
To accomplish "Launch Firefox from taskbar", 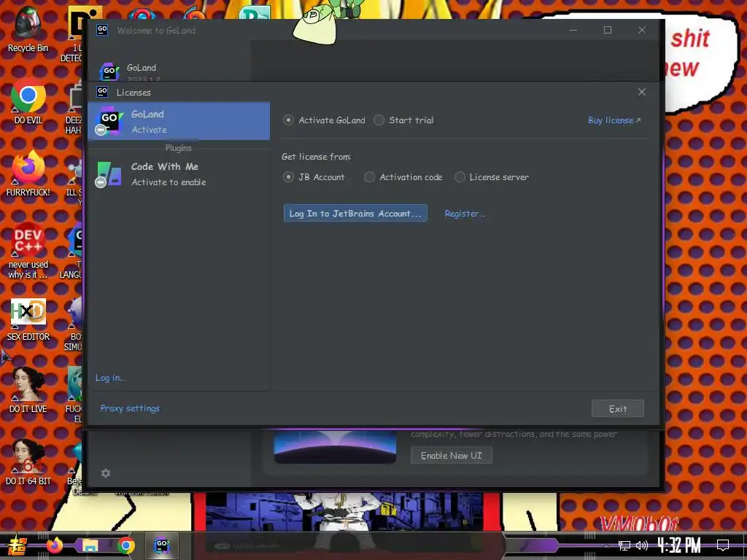I will click(x=54, y=545).
